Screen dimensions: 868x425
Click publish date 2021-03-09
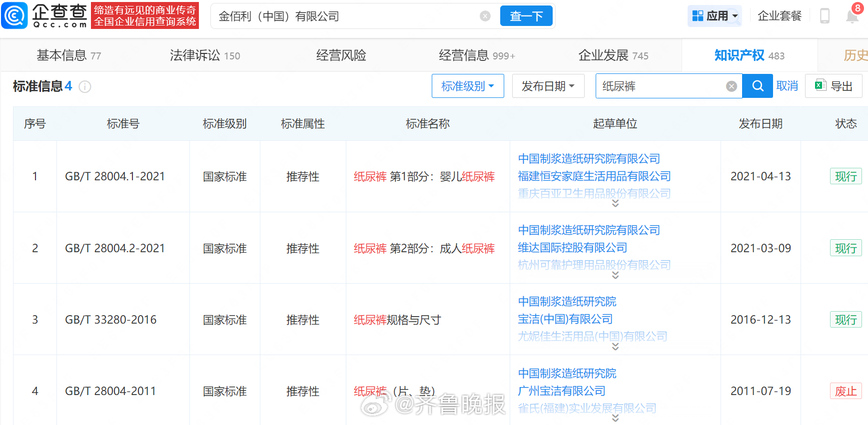pyautogui.click(x=761, y=248)
